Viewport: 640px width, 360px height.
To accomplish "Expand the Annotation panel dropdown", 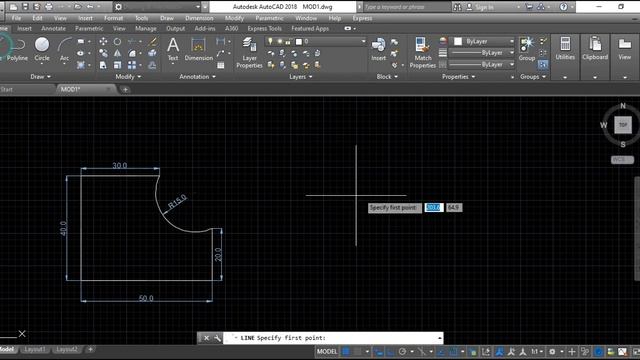I will 198,76.
